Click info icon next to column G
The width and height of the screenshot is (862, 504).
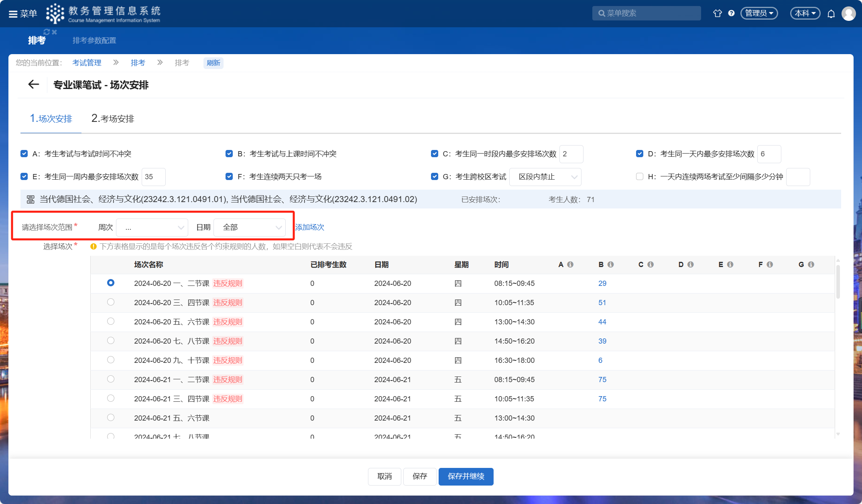(811, 265)
